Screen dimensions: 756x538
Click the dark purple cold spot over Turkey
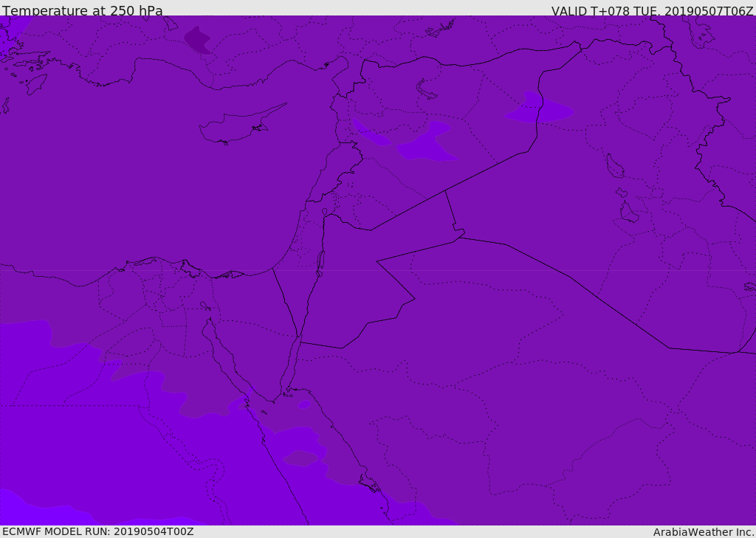coord(198,41)
